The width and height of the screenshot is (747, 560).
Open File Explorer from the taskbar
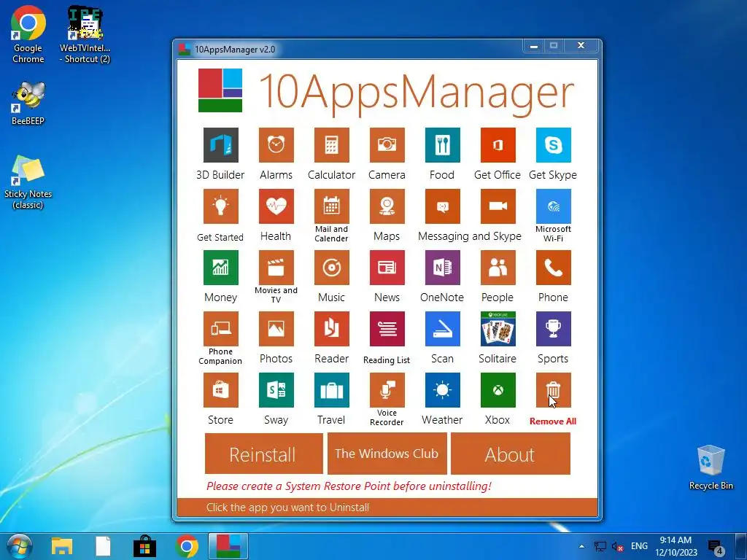coord(62,545)
